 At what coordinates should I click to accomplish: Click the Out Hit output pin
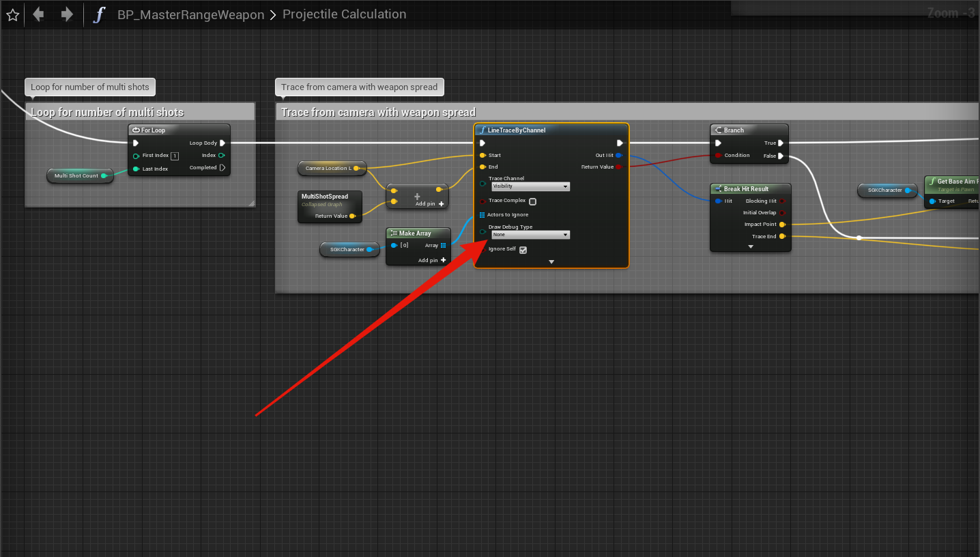pyautogui.click(x=618, y=156)
